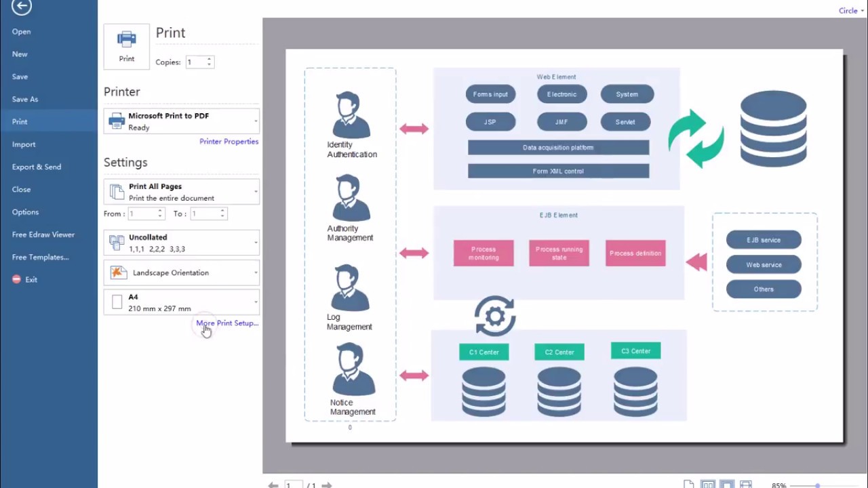This screenshot has height=488, width=868.
Task: Go to previous preview page arrow
Action: [273, 485]
